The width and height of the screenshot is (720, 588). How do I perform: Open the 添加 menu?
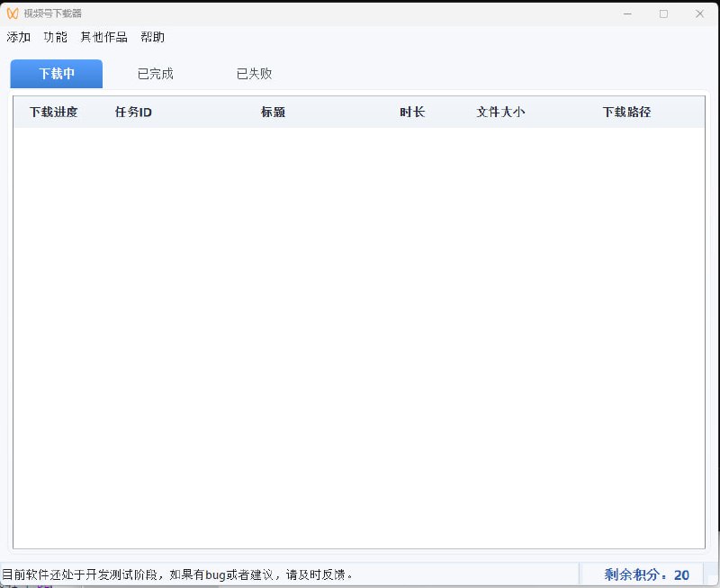coord(18,37)
